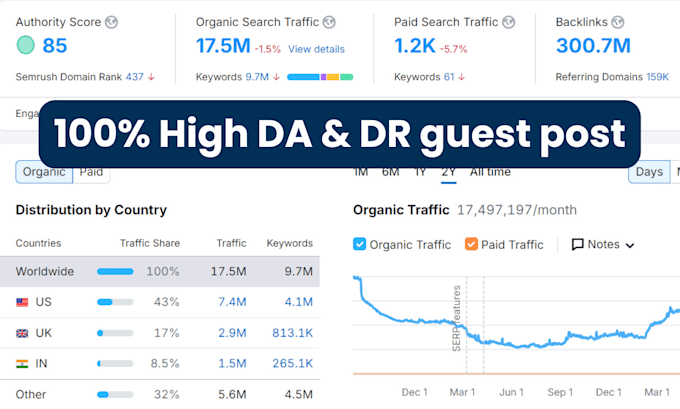Click globe icon beside Organic Search Traffic
Screen dimensions: 680x409
pyautogui.click(x=330, y=22)
